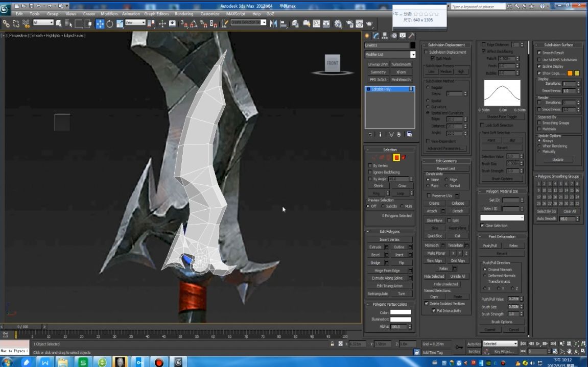Screen dimensions: 588x367
Task: Select the Select and Rotate tool
Action: tap(110, 23)
